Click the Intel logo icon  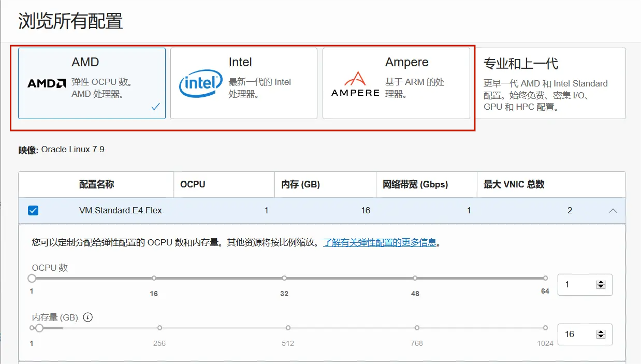200,83
